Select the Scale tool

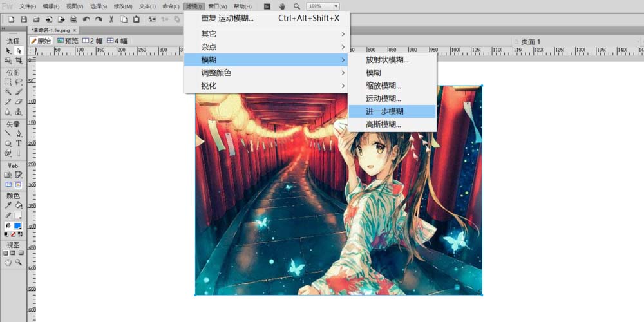click(x=8, y=61)
